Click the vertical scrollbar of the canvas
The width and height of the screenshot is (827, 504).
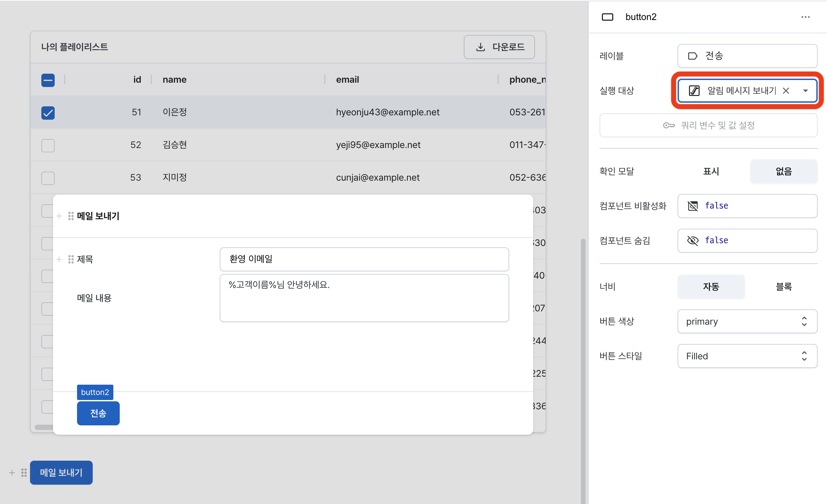pos(583,371)
